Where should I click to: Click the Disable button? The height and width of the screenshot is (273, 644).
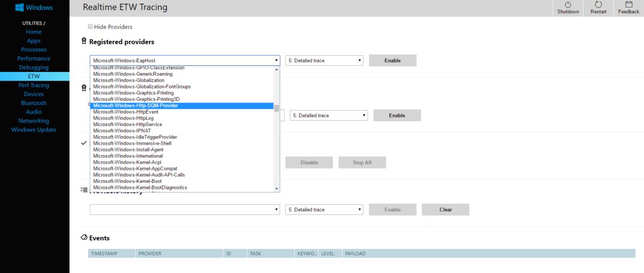tap(309, 163)
